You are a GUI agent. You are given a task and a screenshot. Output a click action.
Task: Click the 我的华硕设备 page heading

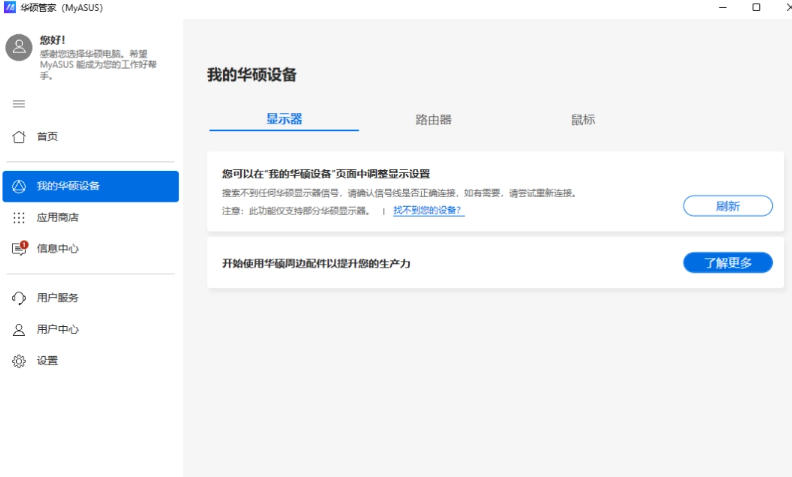pos(252,75)
